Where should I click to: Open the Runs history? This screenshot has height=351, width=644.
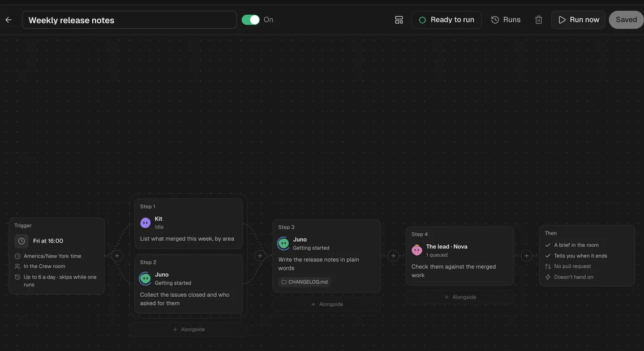click(506, 20)
